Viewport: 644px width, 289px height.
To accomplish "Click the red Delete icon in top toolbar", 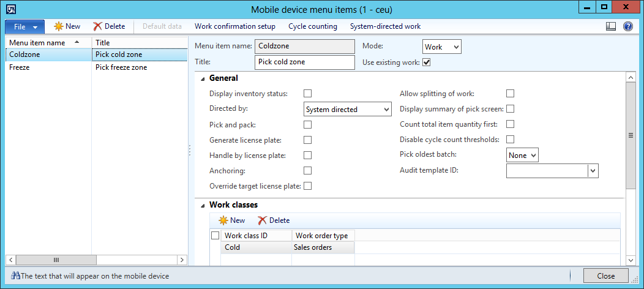I will coord(97,26).
